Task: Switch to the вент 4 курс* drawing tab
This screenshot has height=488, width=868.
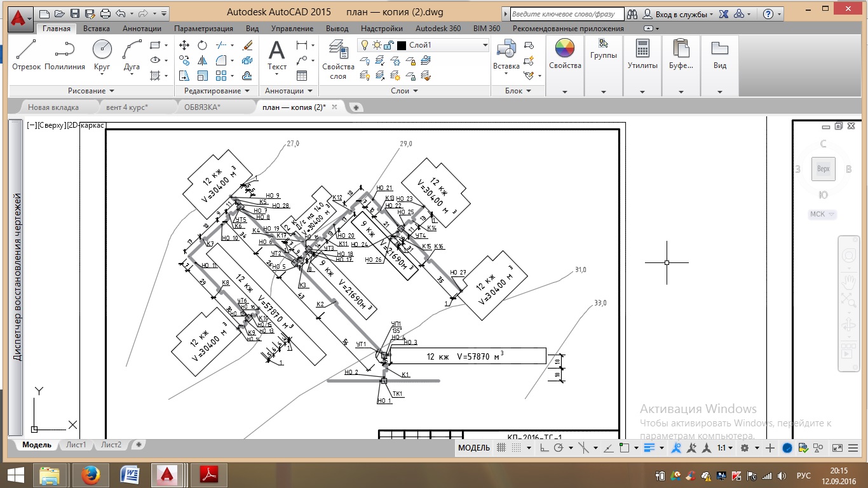Action: pos(126,107)
